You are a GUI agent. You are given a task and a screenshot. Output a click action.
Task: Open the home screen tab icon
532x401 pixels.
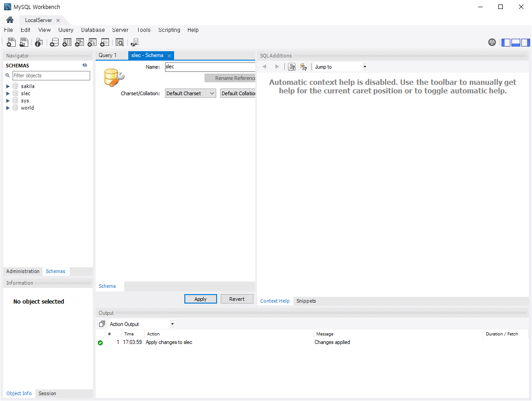(x=10, y=20)
